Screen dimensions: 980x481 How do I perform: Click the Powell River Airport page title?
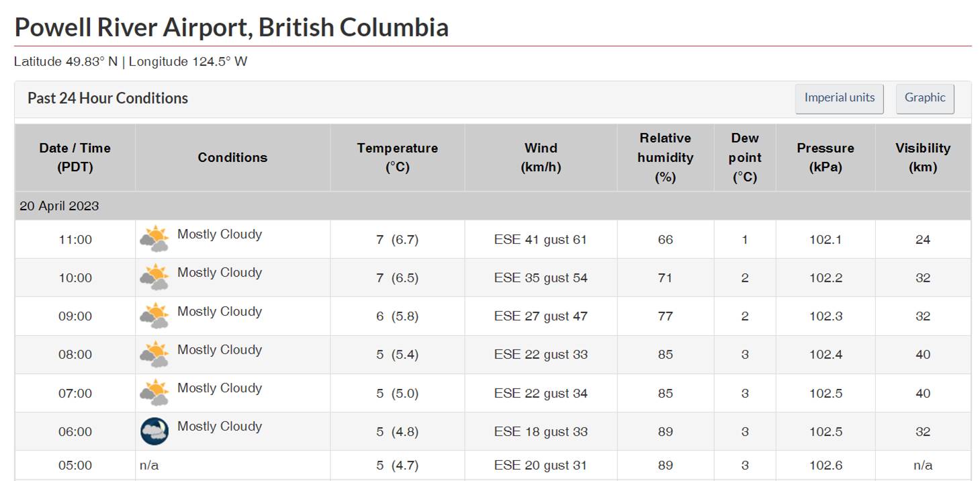click(231, 28)
